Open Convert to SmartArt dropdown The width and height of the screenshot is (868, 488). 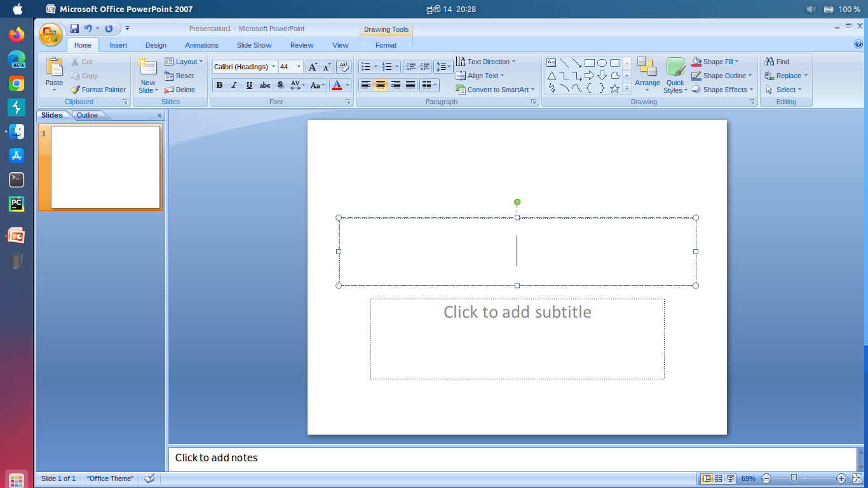click(496, 90)
